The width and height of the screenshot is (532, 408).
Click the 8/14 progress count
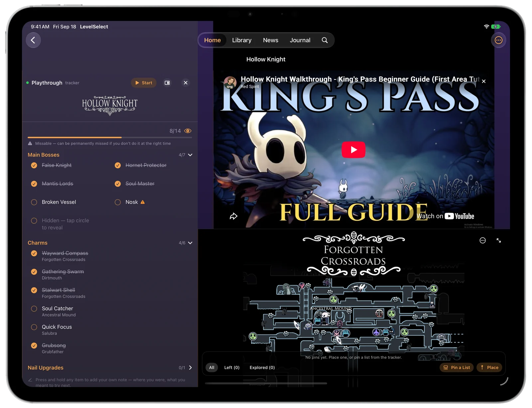point(175,131)
